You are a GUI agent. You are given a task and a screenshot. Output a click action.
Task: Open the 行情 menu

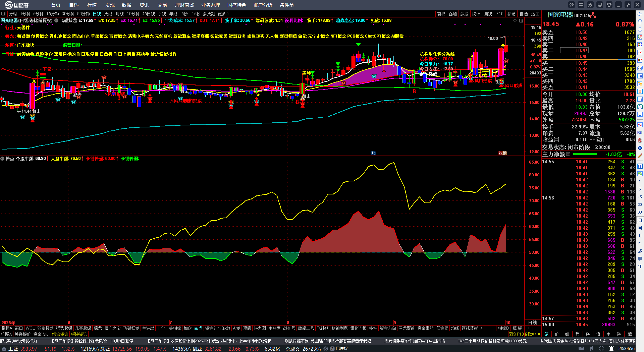pyautogui.click(x=92, y=5)
